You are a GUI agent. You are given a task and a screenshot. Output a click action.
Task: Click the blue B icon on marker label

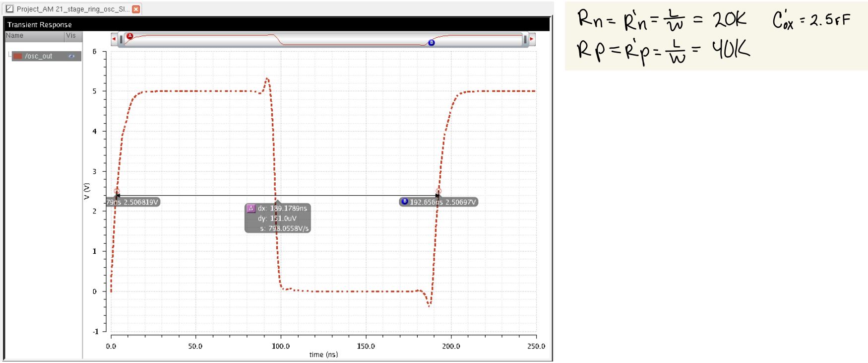point(405,202)
